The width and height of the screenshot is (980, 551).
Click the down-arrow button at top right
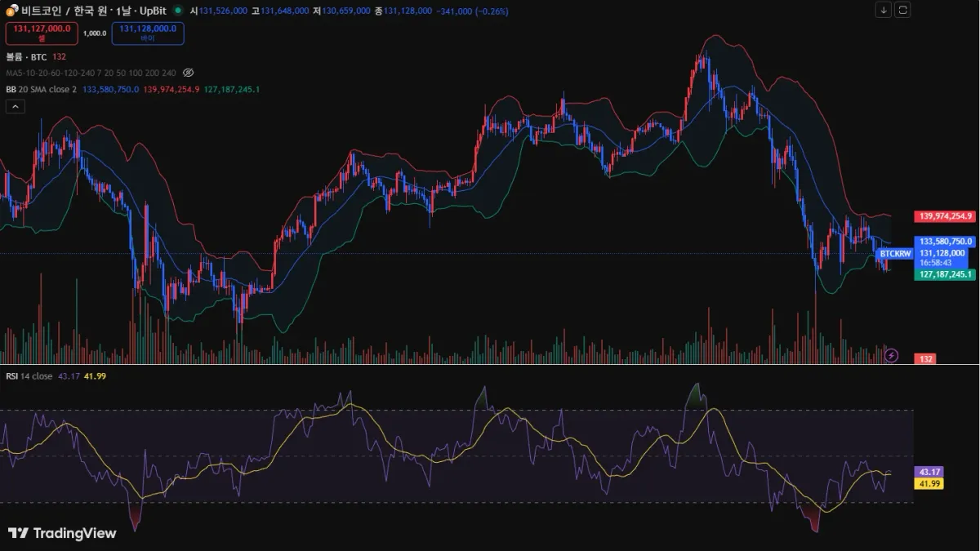tap(884, 10)
